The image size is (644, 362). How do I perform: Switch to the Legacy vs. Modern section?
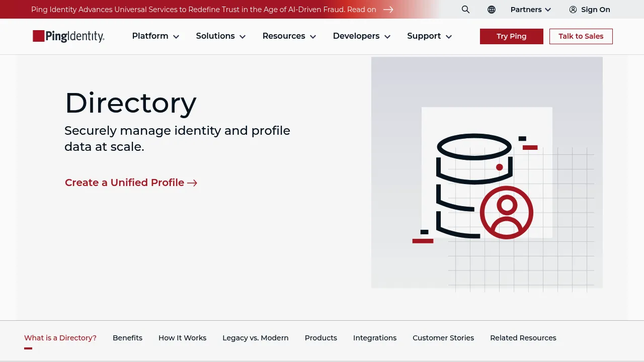pyautogui.click(x=256, y=338)
